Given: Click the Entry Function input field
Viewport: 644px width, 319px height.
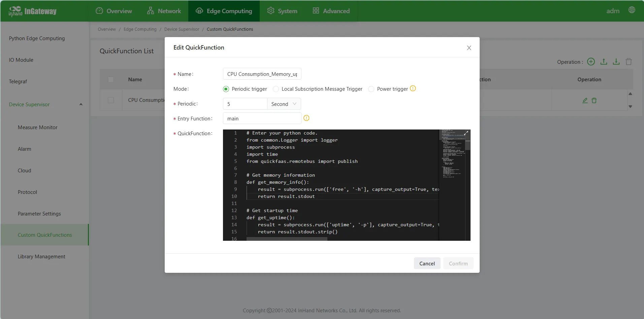Looking at the screenshot, I should pyautogui.click(x=262, y=118).
